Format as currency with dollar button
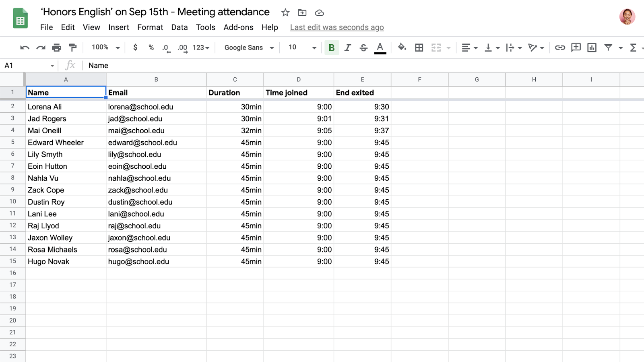644x362 pixels. [135, 48]
